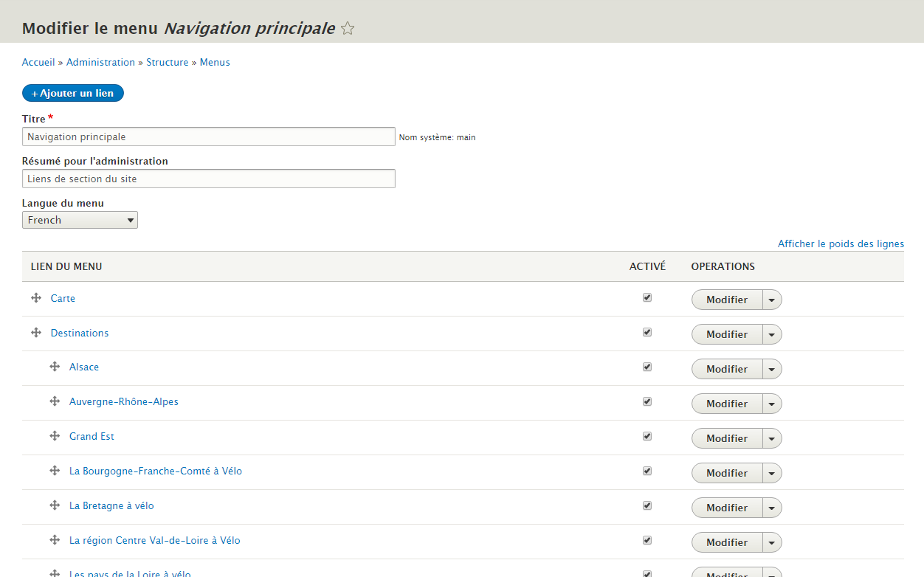
Task: Disable the Carte menu link checkbox
Action: pyautogui.click(x=647, y=297)
